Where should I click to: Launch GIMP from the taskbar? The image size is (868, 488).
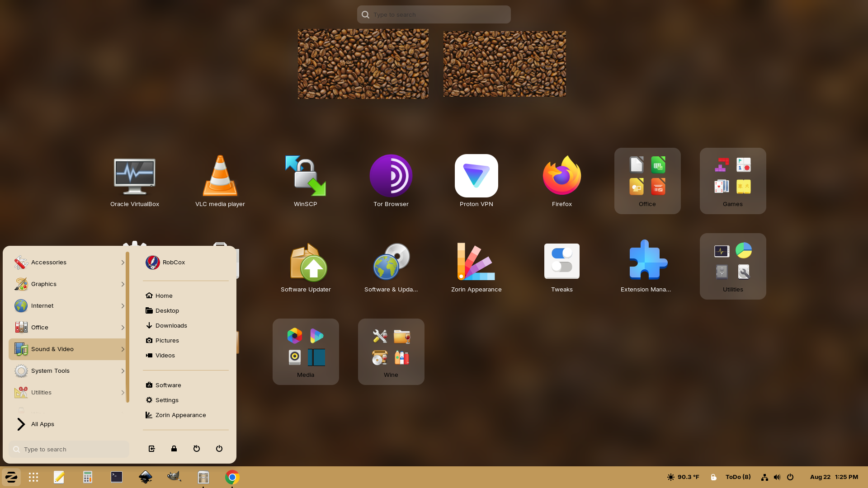click(175, 477)
